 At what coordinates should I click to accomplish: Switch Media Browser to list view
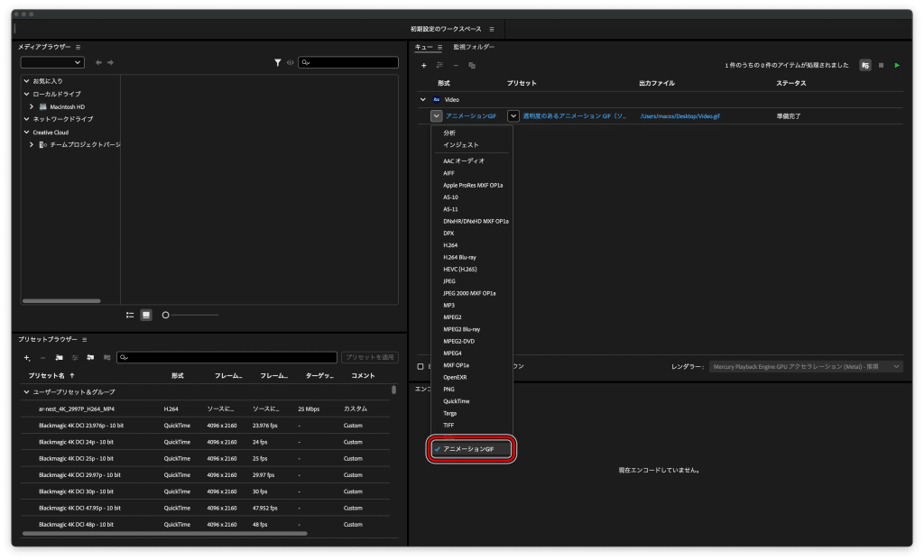tap(130, 315)
